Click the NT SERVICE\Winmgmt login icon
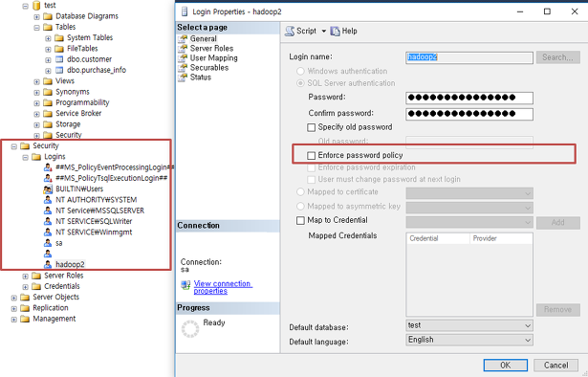 point(48,233)
